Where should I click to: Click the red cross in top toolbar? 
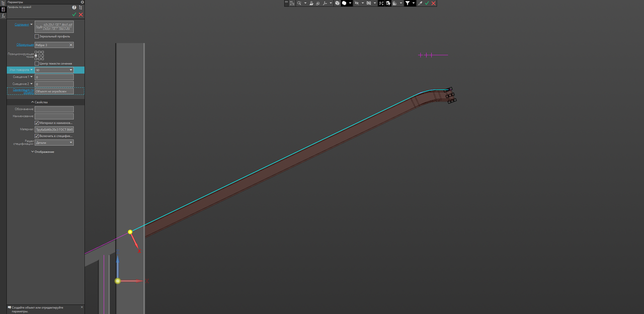pos(434,3)
